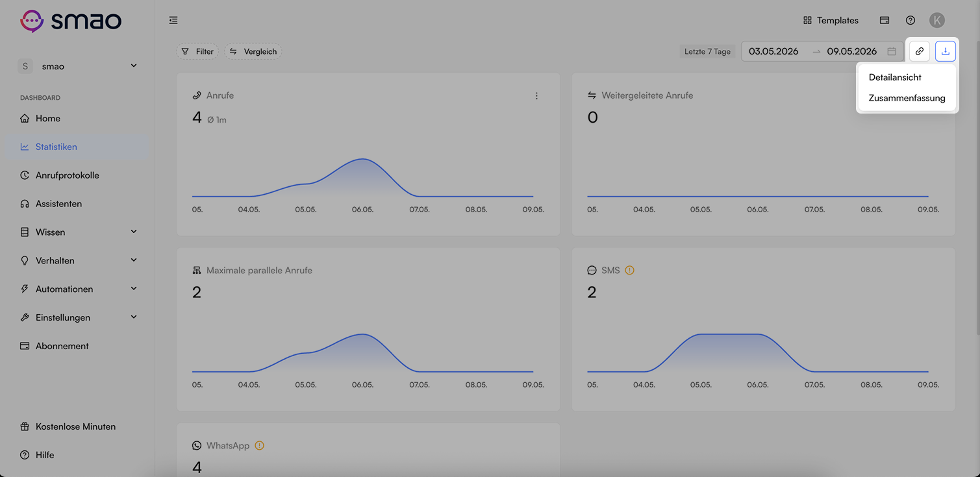This screenshot has height=477, width=980.
Task: Click the Weitergeleitete Anrufe arrows icon
Action: pyautogui.click(x=592, y=95)
